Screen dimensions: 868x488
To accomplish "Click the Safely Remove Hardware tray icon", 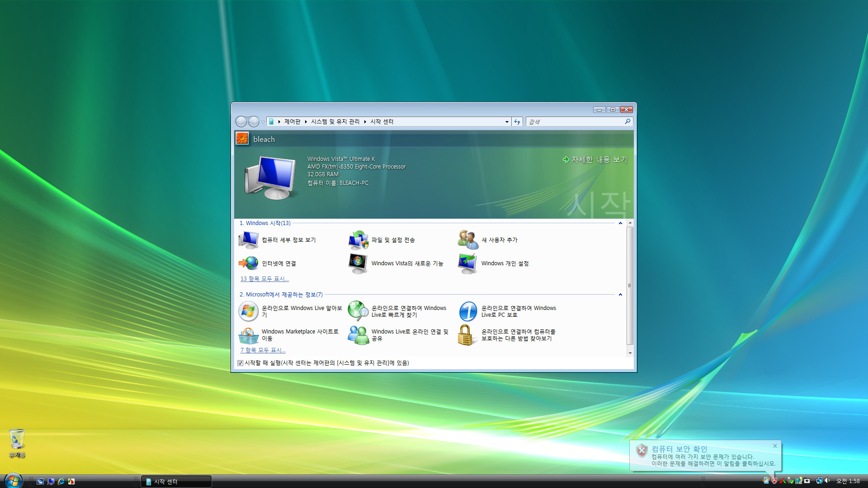I will point(790,481).
